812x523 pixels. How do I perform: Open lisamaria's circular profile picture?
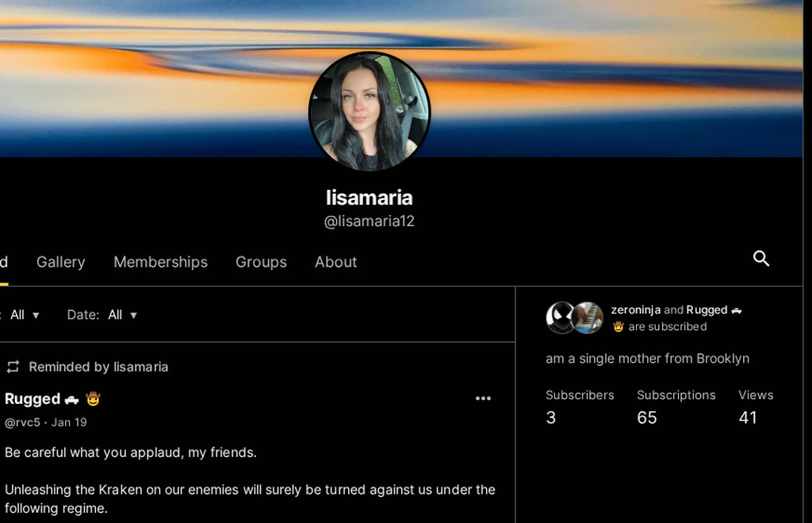(369, 112)
